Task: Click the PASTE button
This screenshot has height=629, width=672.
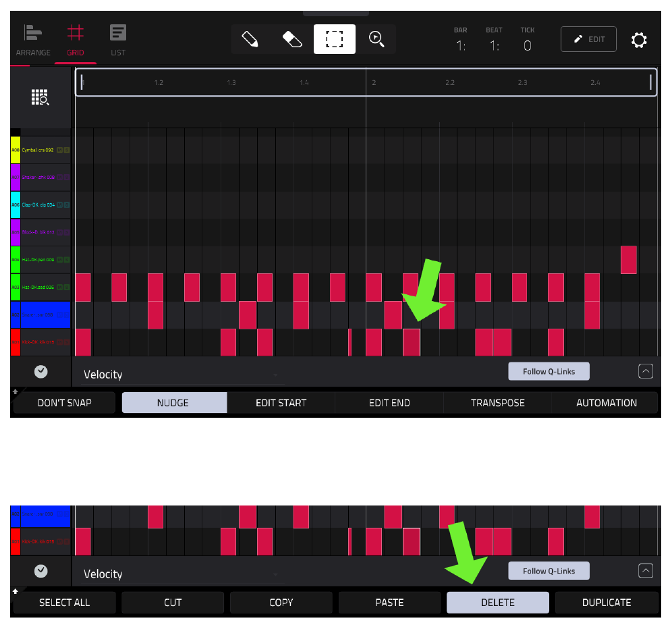Action: coord(389,603)
